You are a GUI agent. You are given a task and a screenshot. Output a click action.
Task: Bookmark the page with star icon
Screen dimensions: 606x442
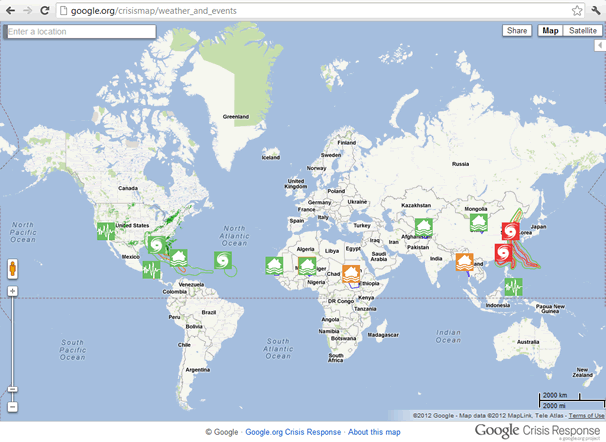tap(577, 10)
